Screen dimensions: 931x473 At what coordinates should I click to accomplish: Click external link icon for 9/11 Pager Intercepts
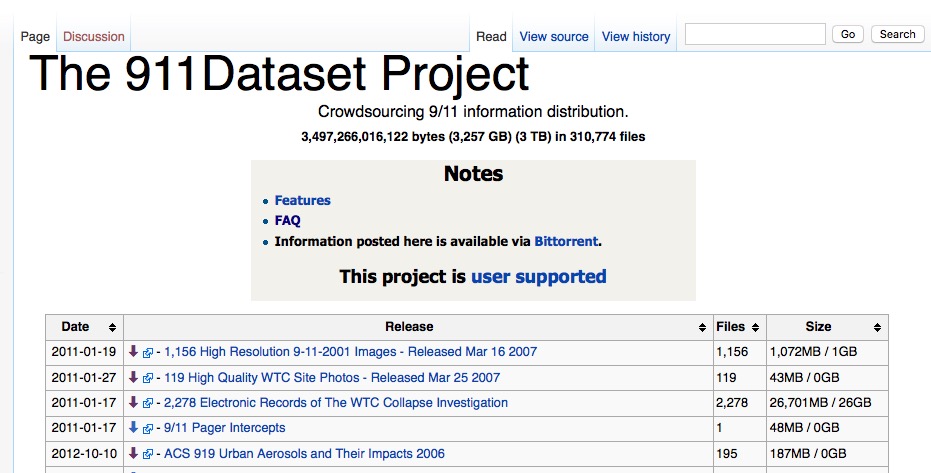pos(148,429)
